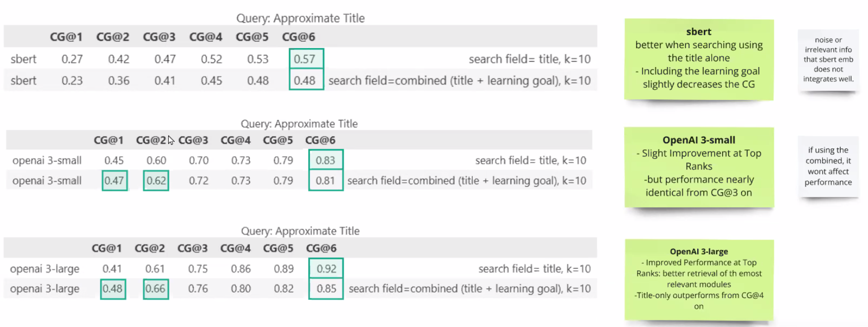Select the highlighted 0.83 cell for openai 3-small

[x=325, y=161]
